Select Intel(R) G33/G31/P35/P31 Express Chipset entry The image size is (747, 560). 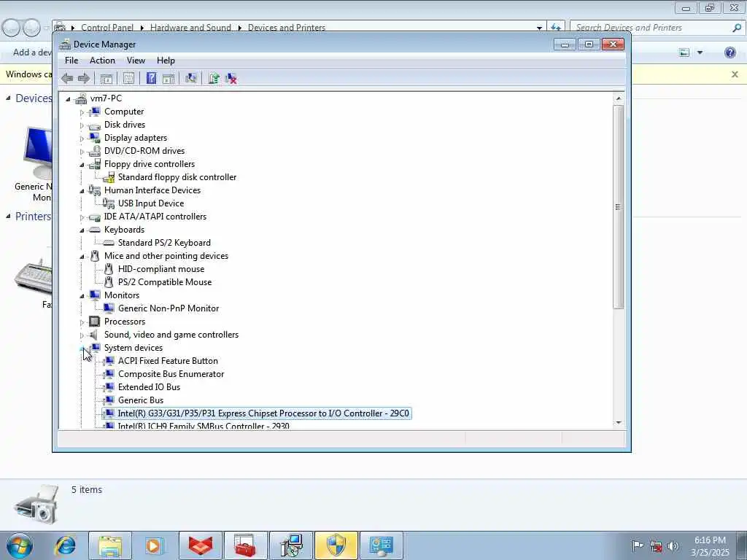point(263,413)
